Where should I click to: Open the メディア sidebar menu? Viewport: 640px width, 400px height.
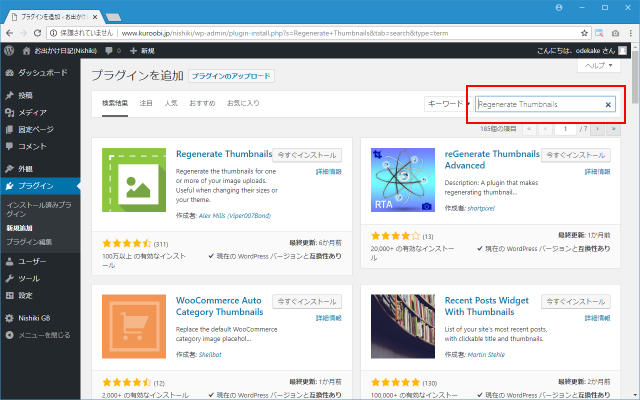click(x=32, y=112)
